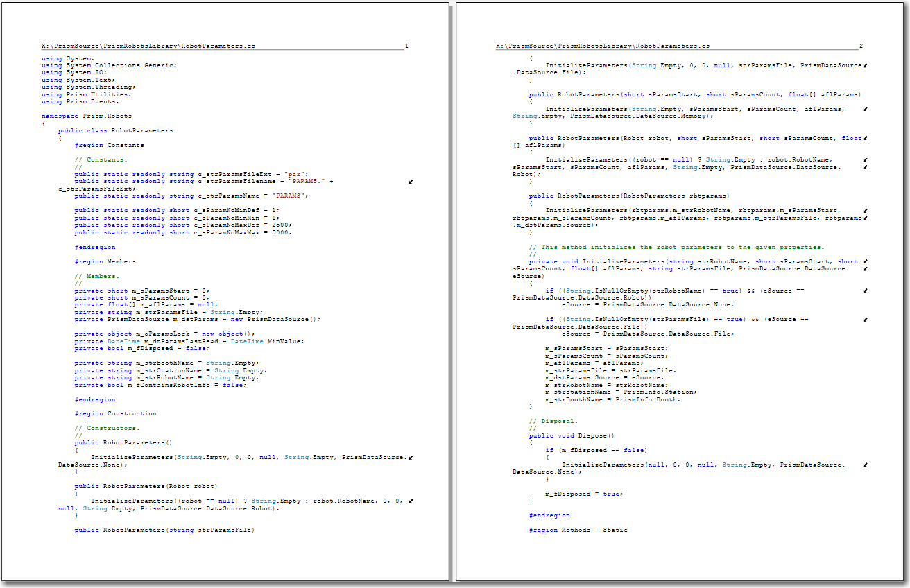This screenshot has height=588, width=910.
Task: Click the line 'using Prism.Utilities;'
Action: click(x=87, y=94)
